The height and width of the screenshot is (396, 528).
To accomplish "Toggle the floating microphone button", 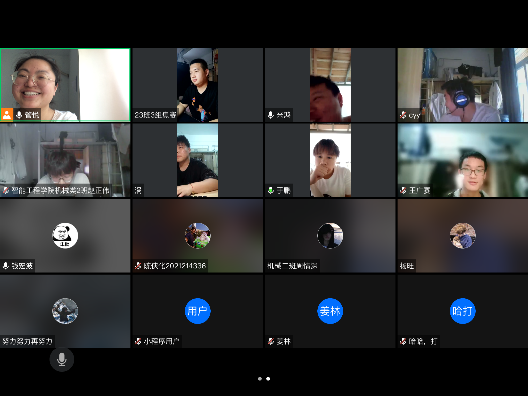I will coord(62,359).
